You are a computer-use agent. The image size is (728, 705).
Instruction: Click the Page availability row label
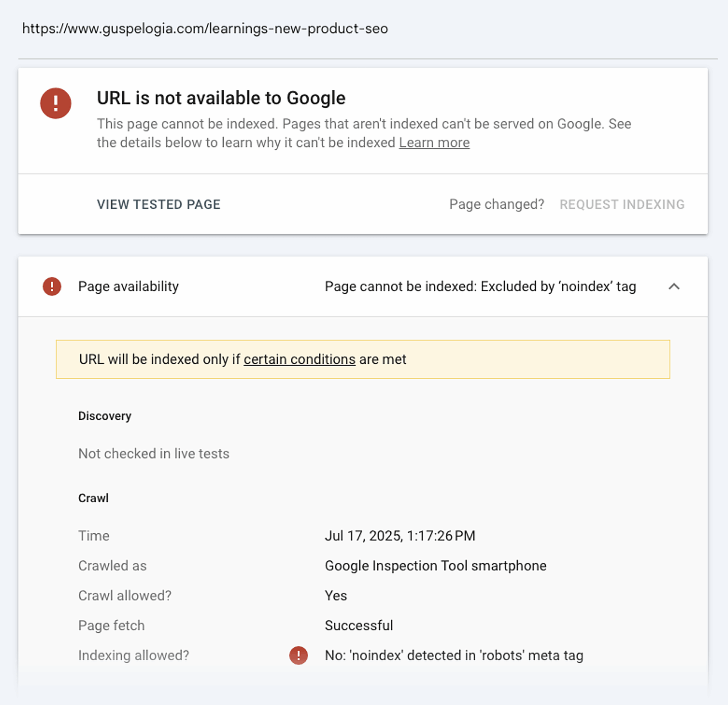(x=129, y=287)
